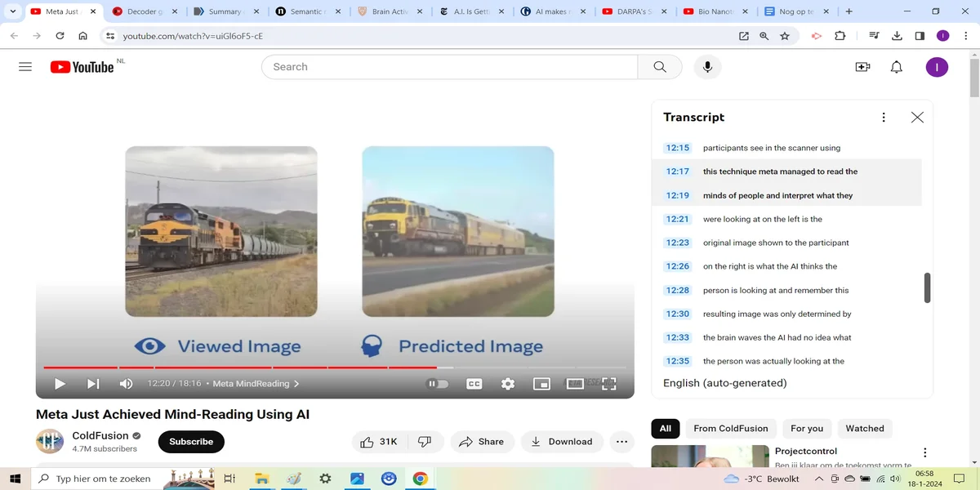Bookmark this page with the star
Viewport: 980px width, 490px height.
tap(785, 36)
